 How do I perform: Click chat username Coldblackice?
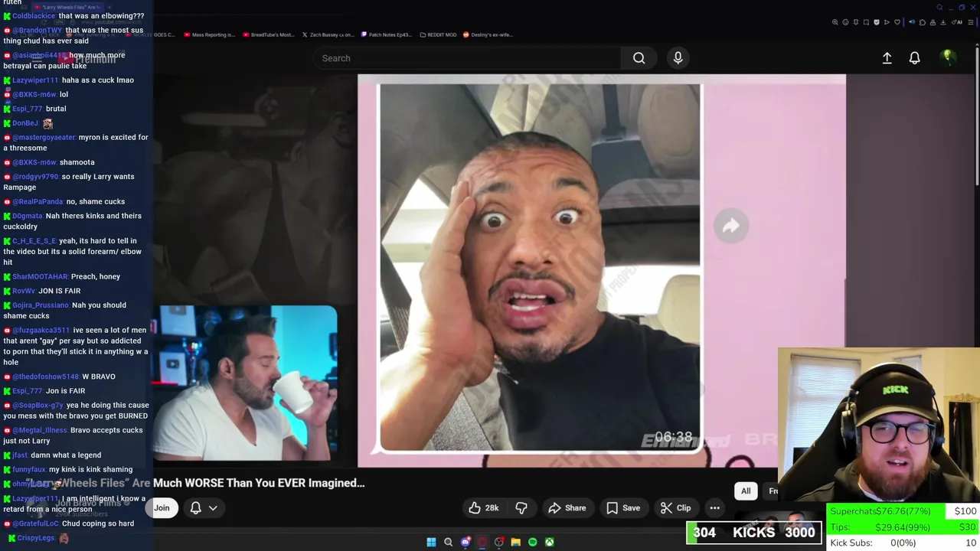pos(34,16)
